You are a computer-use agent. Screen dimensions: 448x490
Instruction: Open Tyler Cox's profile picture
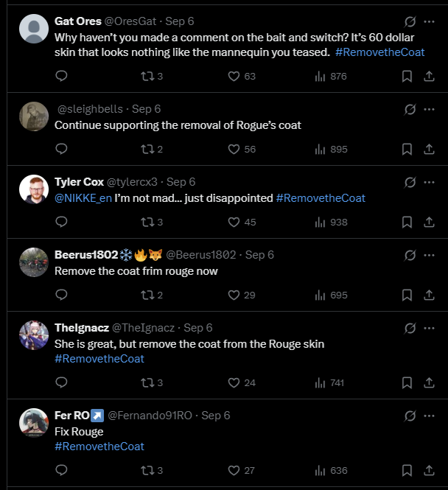(x=33, y=189)
